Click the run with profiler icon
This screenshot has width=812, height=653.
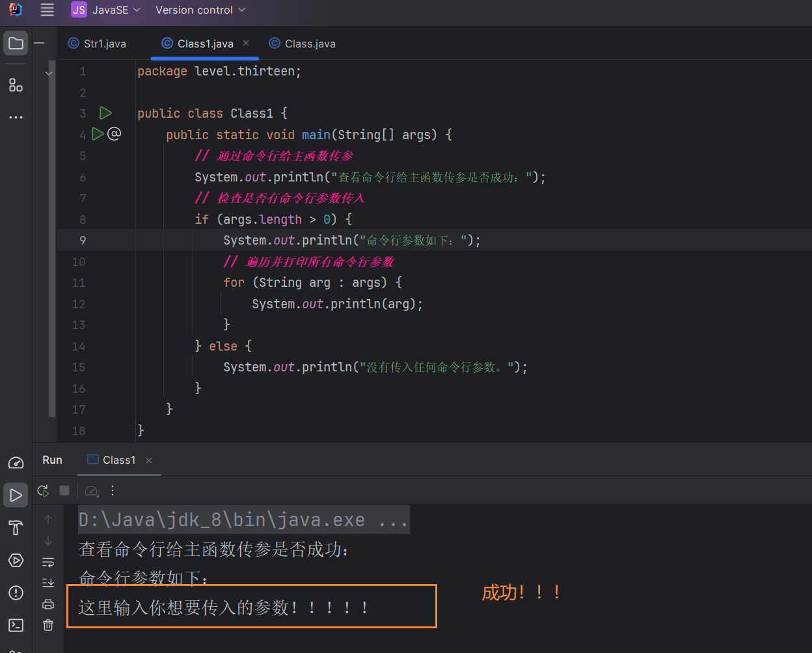(92, 490)
